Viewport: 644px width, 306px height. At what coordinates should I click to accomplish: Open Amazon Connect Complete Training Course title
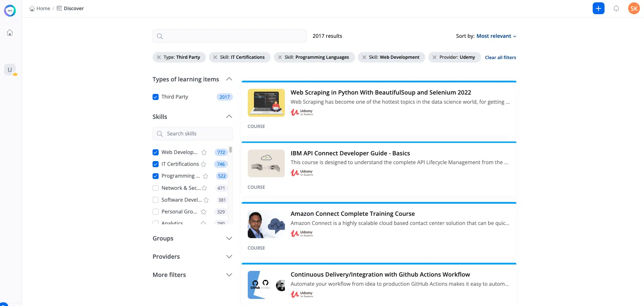point(353,214)
